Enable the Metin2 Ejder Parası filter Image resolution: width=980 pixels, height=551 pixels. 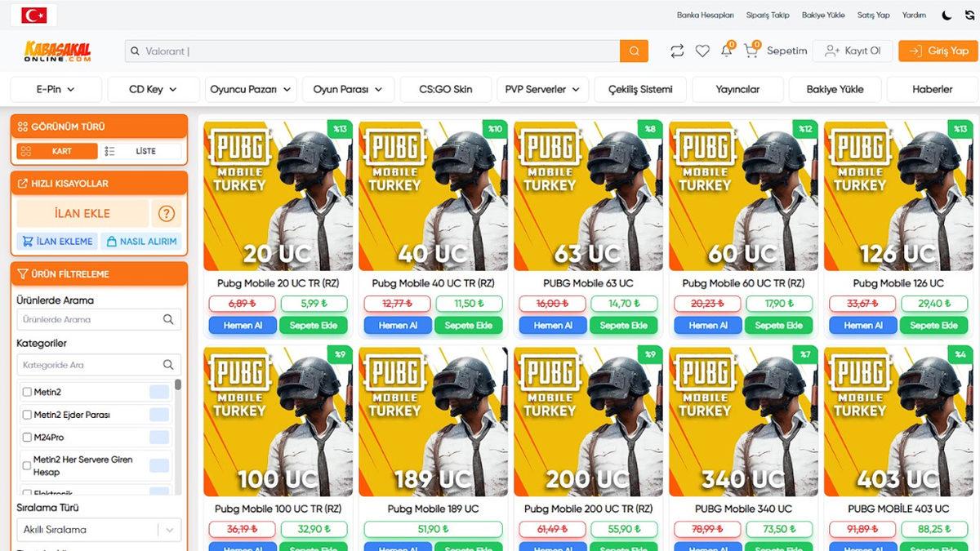click(27, 414)
